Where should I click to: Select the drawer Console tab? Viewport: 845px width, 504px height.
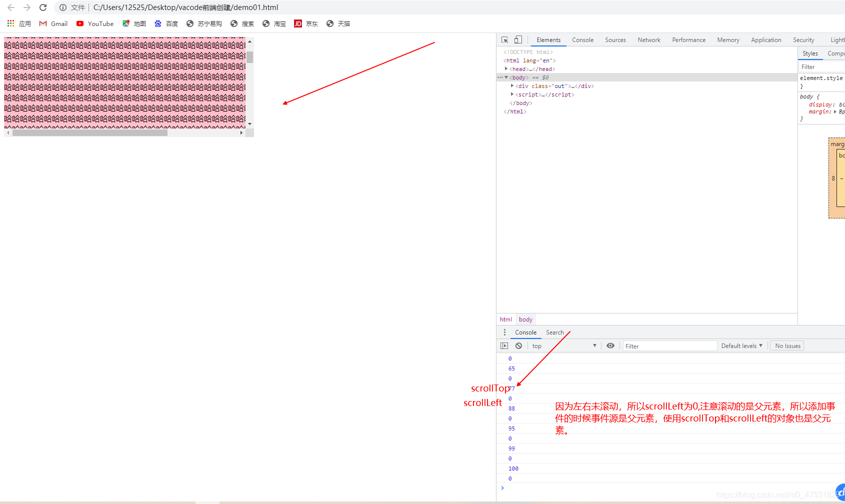tap(525, 332)
